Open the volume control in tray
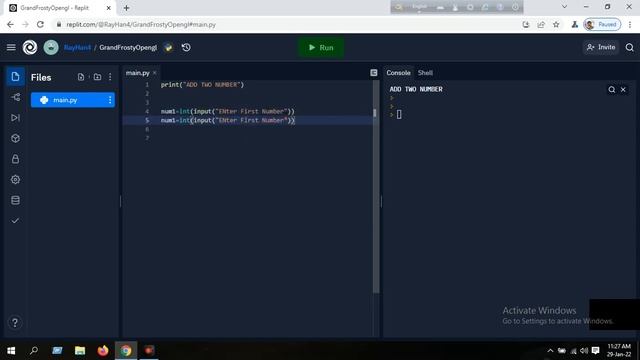Viewport: 640px width, 360px height. (584, 351)
